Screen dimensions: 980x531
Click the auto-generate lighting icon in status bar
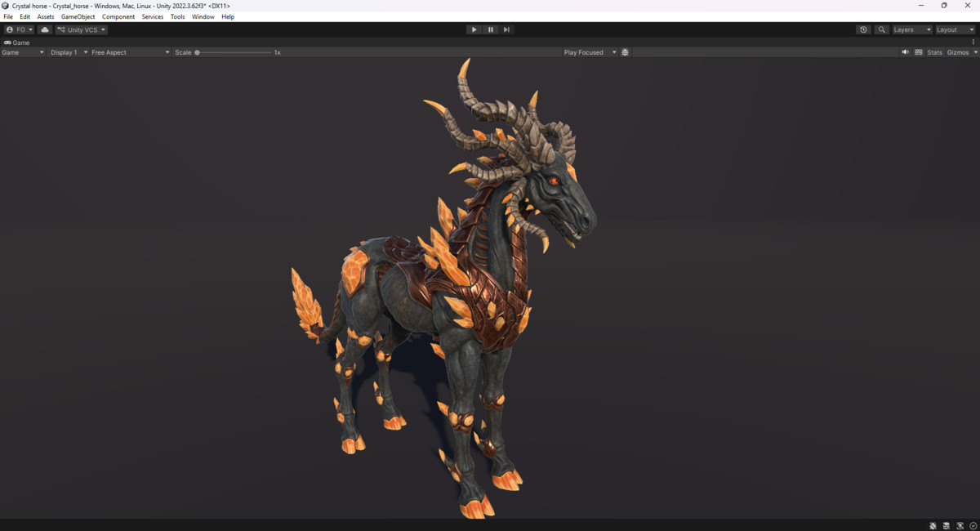coord(960,525)
